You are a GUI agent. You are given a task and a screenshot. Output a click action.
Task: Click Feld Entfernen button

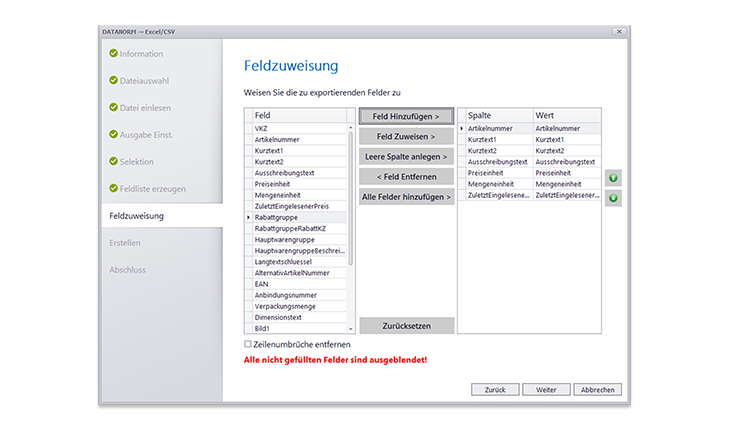click(406, 177)
